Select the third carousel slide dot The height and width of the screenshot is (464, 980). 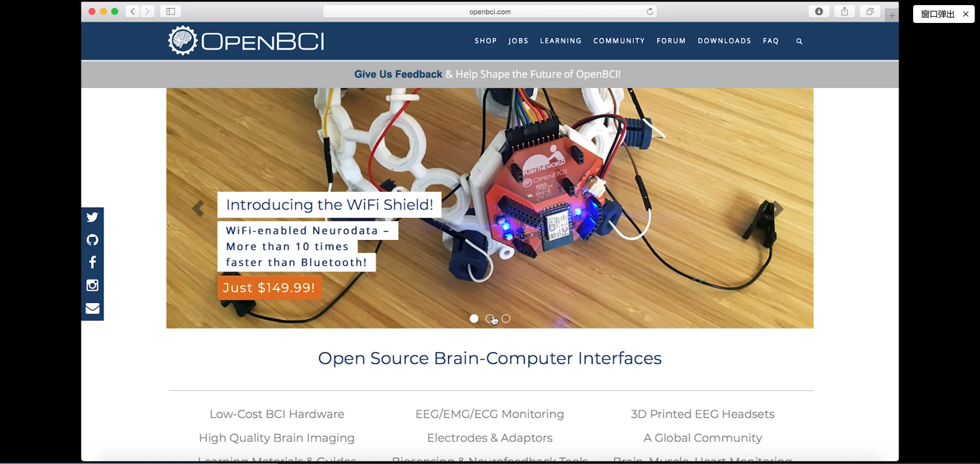(505, 318)
